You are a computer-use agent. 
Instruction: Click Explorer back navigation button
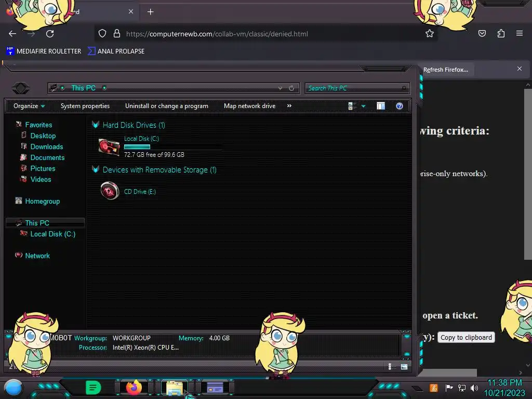[21, 88]
